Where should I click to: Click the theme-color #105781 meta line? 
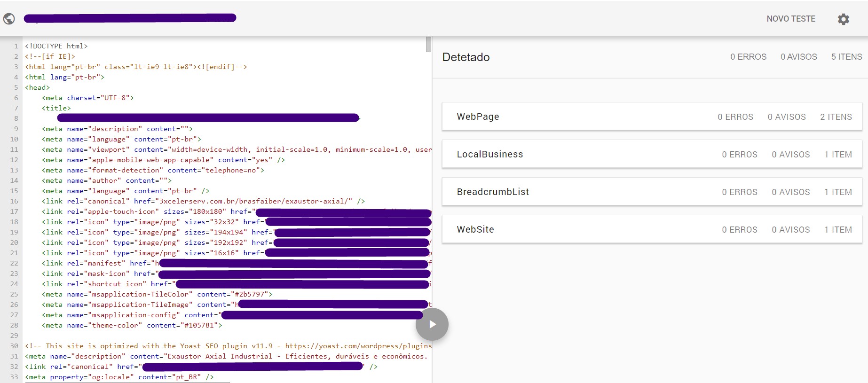(132, 325)
